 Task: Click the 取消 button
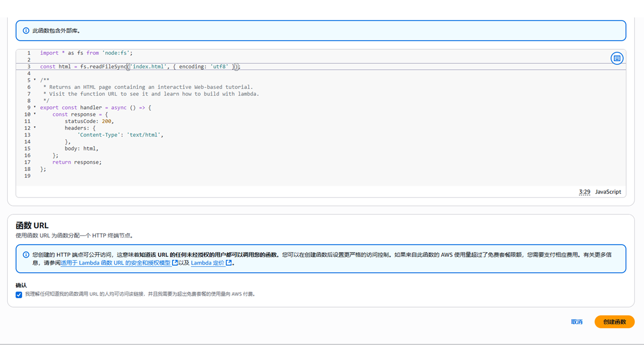576,322
